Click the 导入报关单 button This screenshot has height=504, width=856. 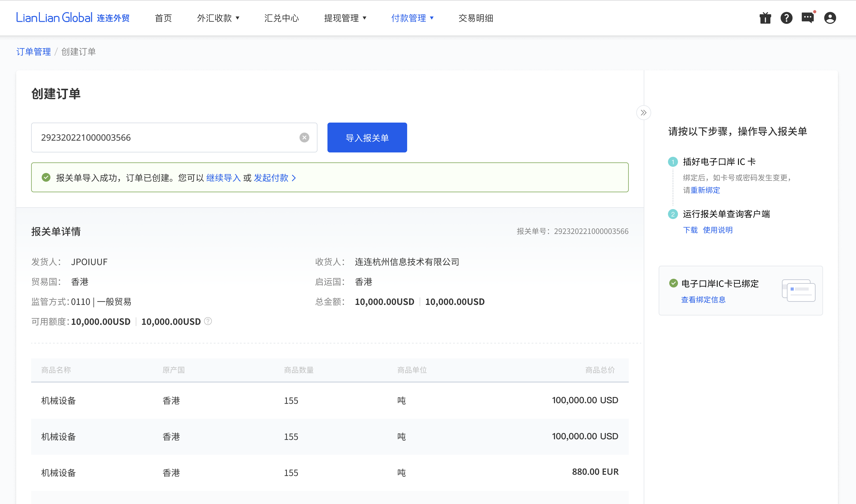367,138
